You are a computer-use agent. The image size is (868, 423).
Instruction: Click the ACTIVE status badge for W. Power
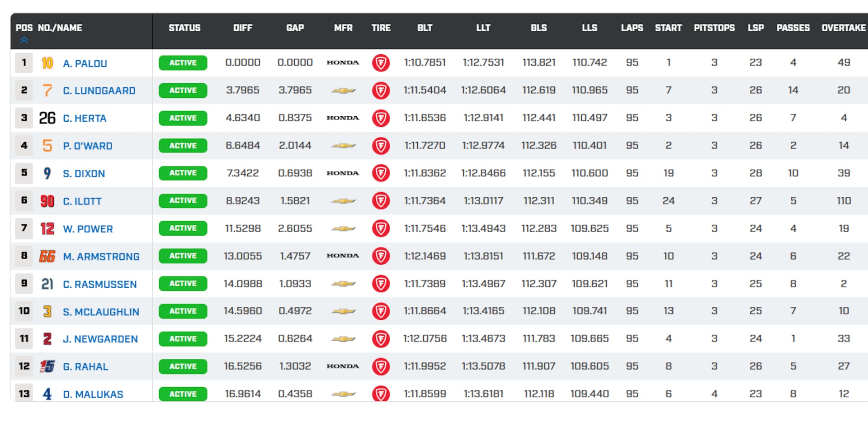183,228
